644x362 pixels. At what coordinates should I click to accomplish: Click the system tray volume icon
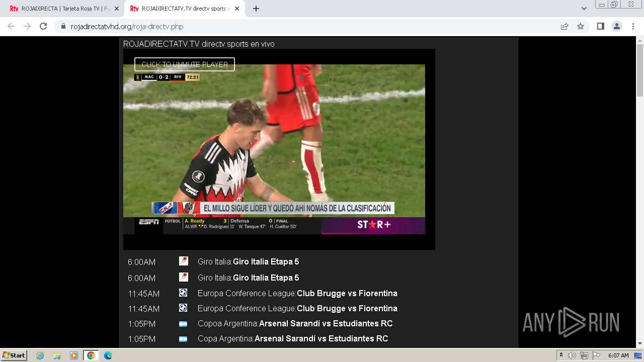click(572, 355)
